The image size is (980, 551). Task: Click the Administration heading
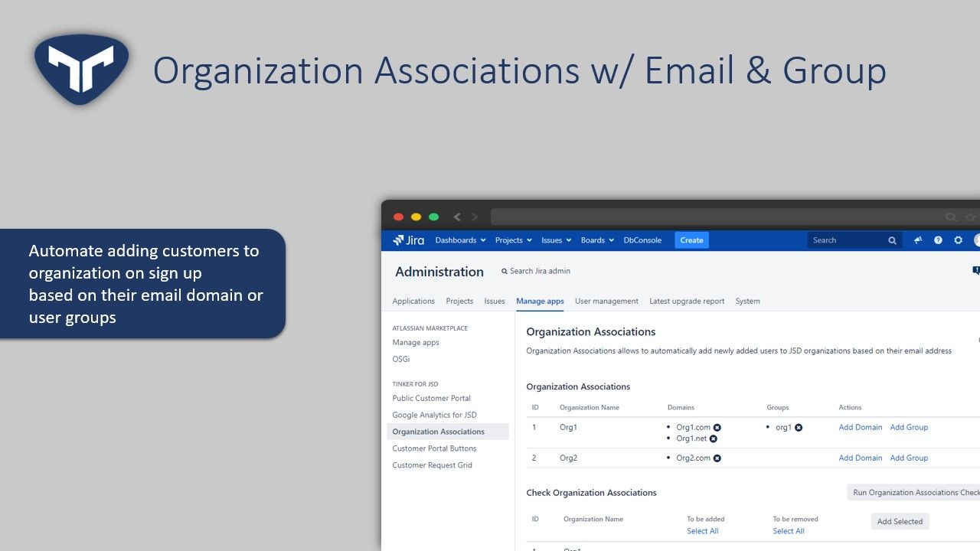pyautogui.click(x=439, y=272)
